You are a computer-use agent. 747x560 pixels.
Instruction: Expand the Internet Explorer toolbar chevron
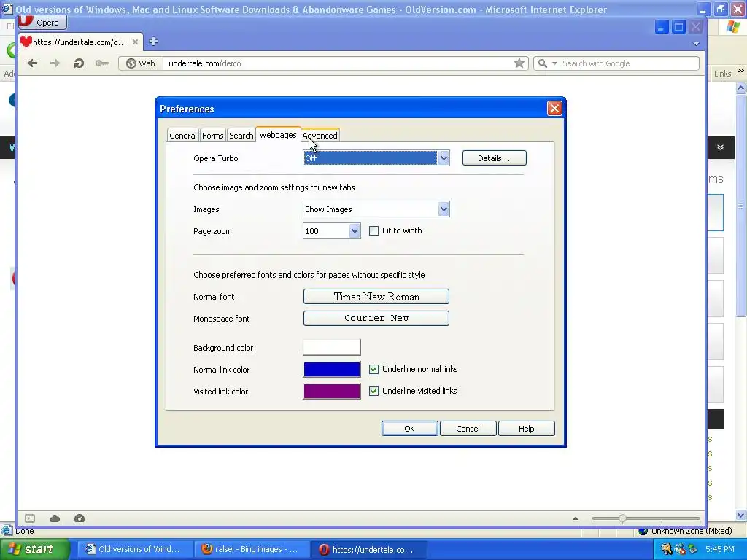click(x=741, y=71)
